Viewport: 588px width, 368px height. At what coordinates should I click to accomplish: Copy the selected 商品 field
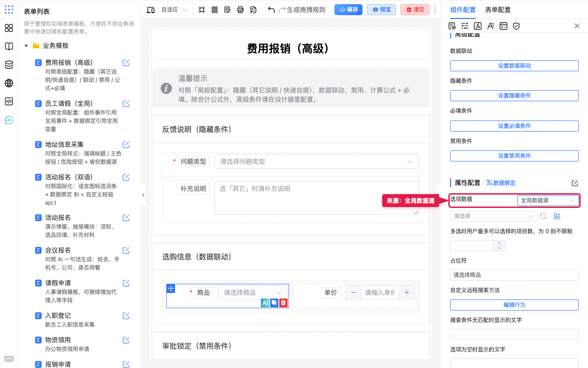274,303
